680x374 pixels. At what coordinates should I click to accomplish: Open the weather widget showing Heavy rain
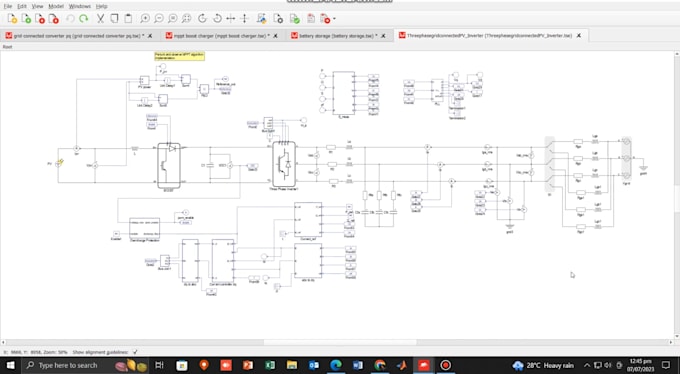pos(543,365)
